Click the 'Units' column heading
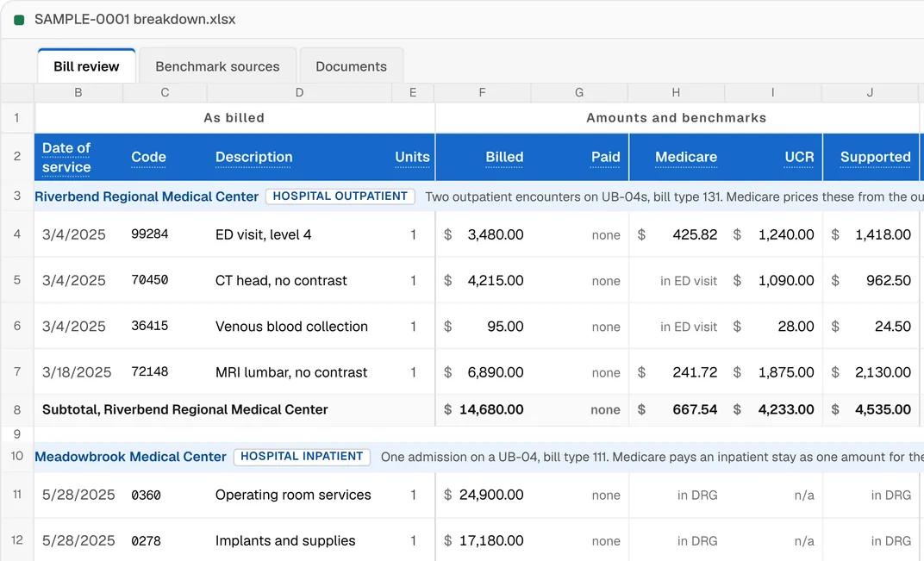 click(x=412, y=157)
